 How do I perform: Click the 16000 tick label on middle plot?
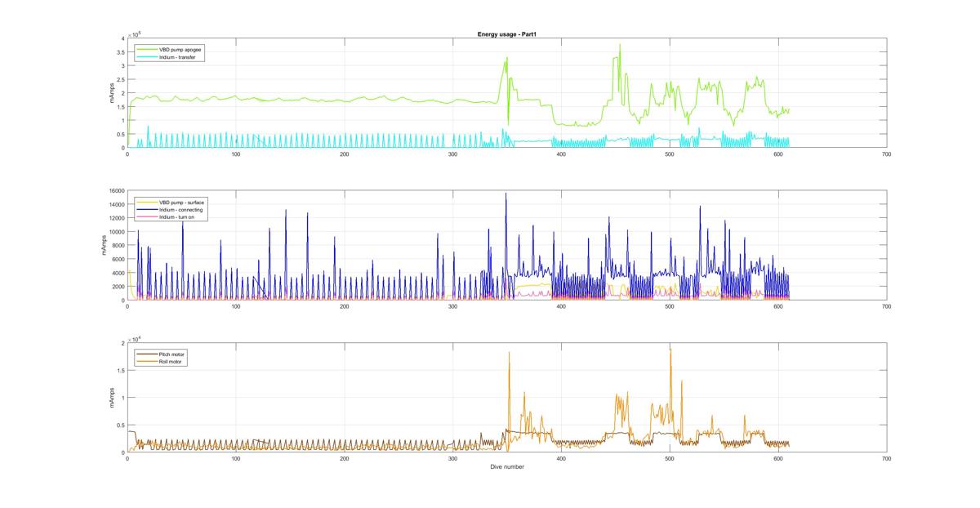pyautogui.click(x=116, y=191)
